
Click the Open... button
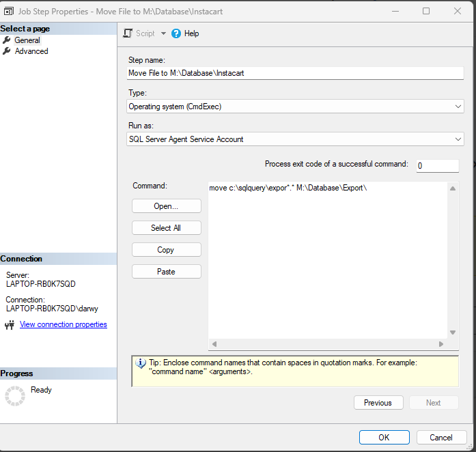tap(166, 206)
